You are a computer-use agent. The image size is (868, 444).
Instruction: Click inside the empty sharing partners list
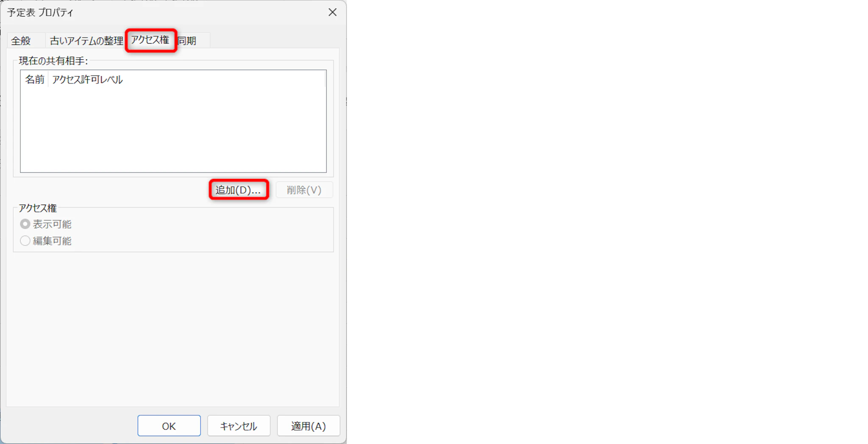(x=173, y=129)
